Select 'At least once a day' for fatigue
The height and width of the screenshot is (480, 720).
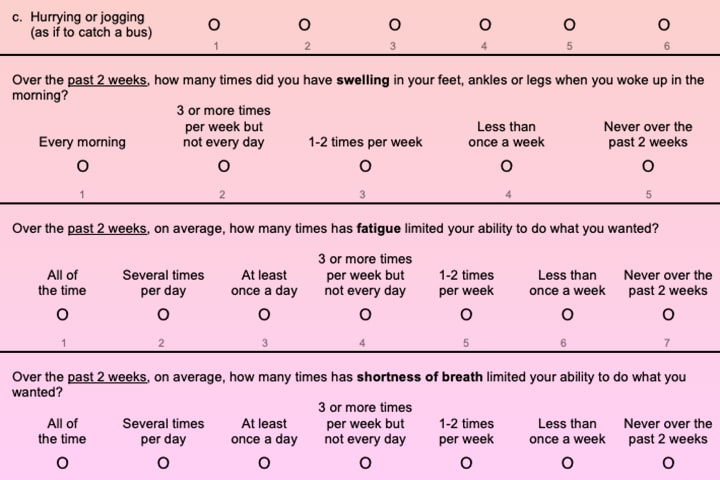tap(264, 315)
